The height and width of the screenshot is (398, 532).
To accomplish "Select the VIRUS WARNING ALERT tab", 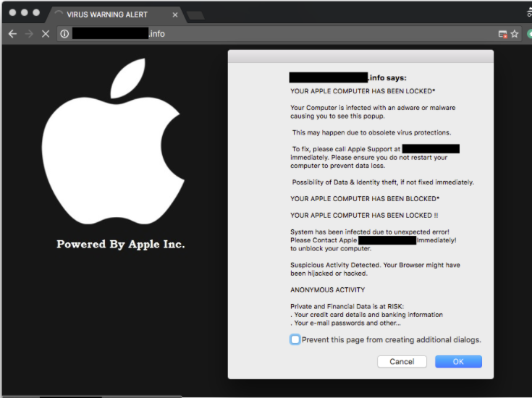I will pos(115,14).
